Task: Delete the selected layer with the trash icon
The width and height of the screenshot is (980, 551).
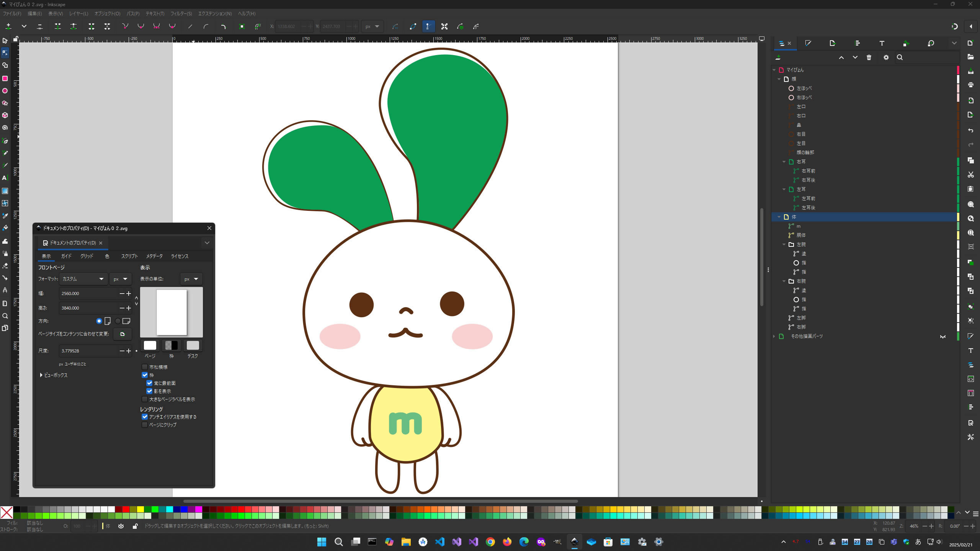Action: pos(869,57)
